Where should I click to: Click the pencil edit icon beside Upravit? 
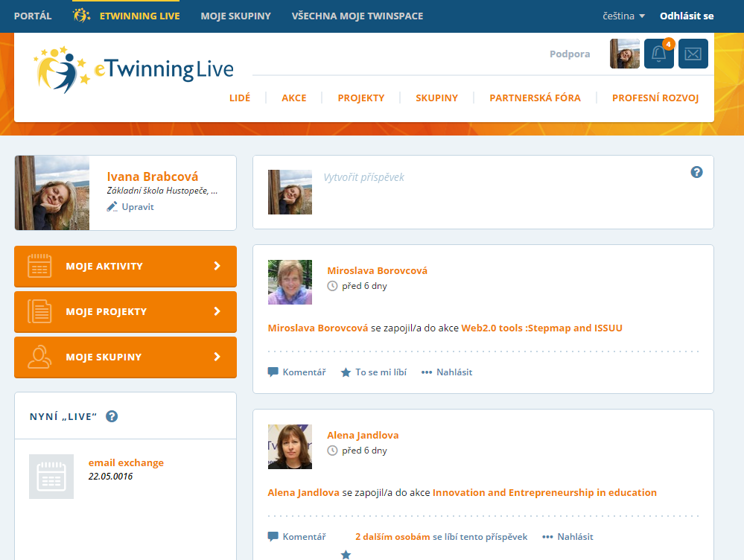pos(112,206)
